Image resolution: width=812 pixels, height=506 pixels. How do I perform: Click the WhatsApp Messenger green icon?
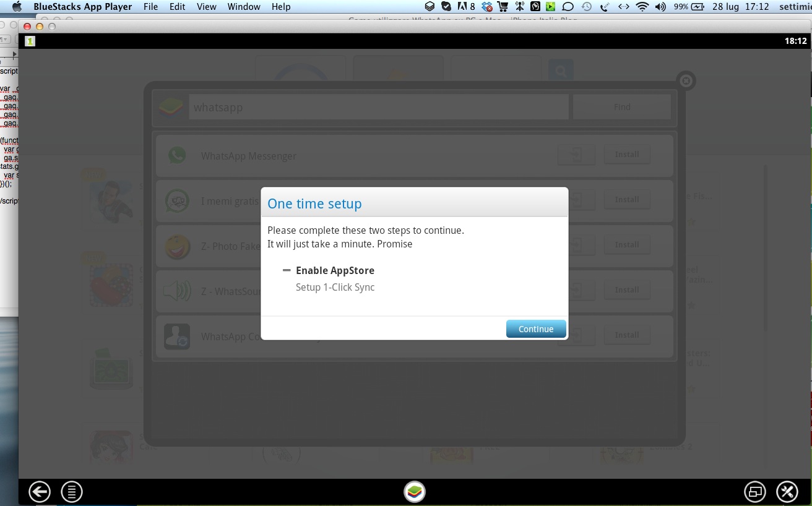[177, 155]
